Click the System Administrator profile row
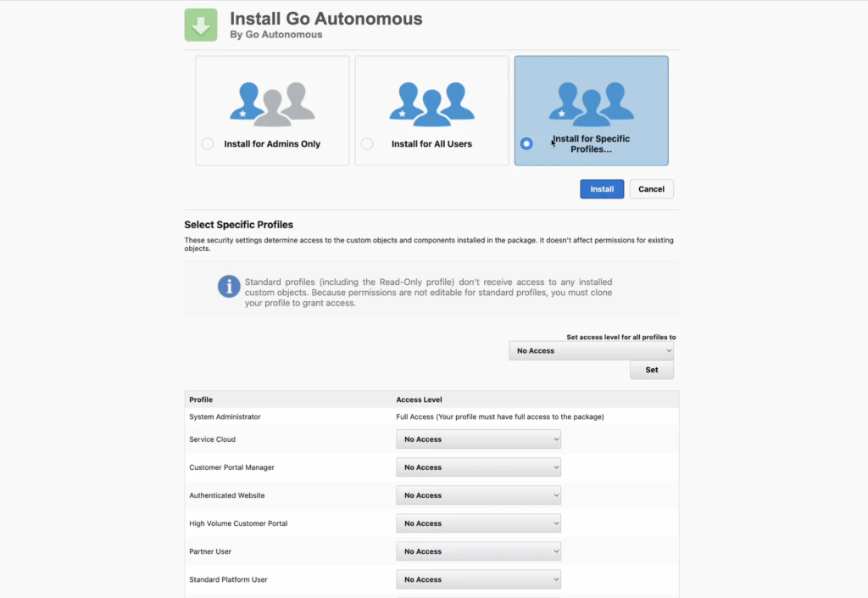This screenshot has height=598, width=868. pos(431,416)
